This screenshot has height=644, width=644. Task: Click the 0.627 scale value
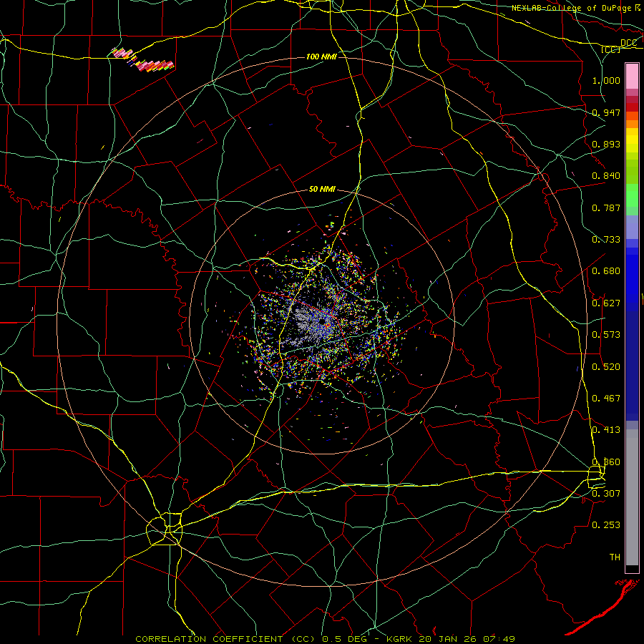tap(606, 303)
